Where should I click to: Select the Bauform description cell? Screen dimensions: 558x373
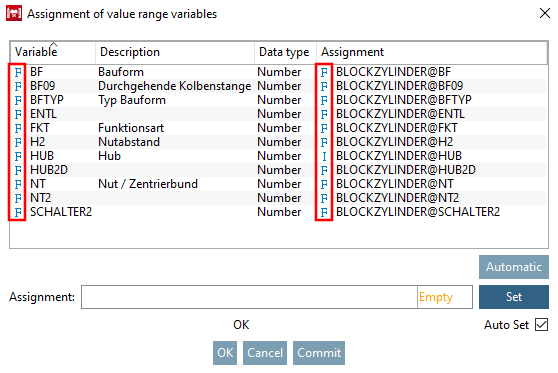tap(121, 72)
